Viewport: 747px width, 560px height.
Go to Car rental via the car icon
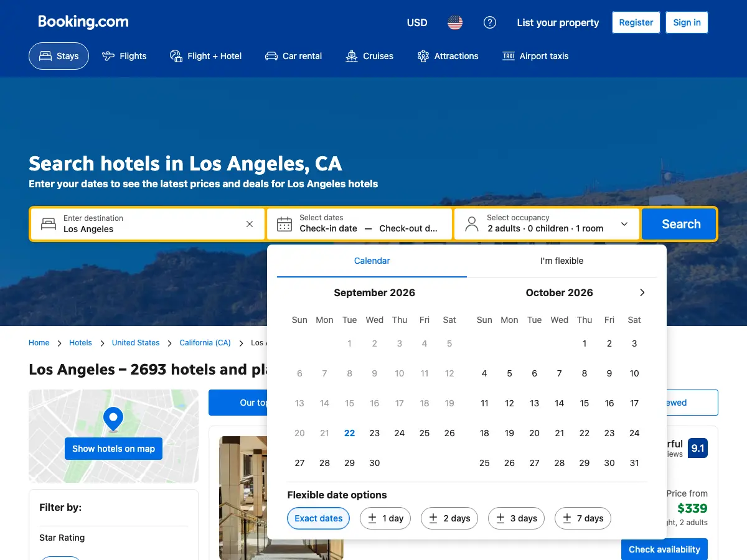(271, 56)
